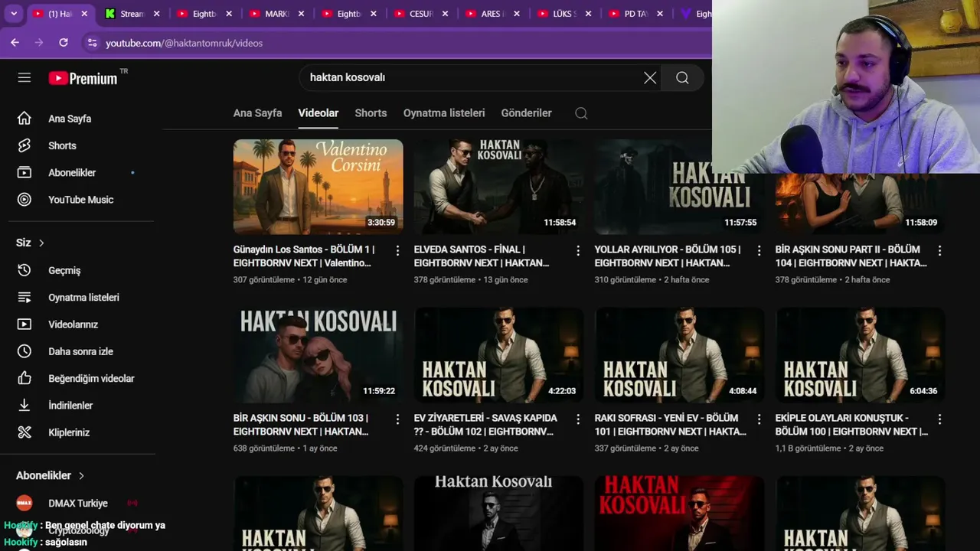Switch to the ARES browser tab
The height and width of the screenshot is (551, 980).
(x=492, y=14)
